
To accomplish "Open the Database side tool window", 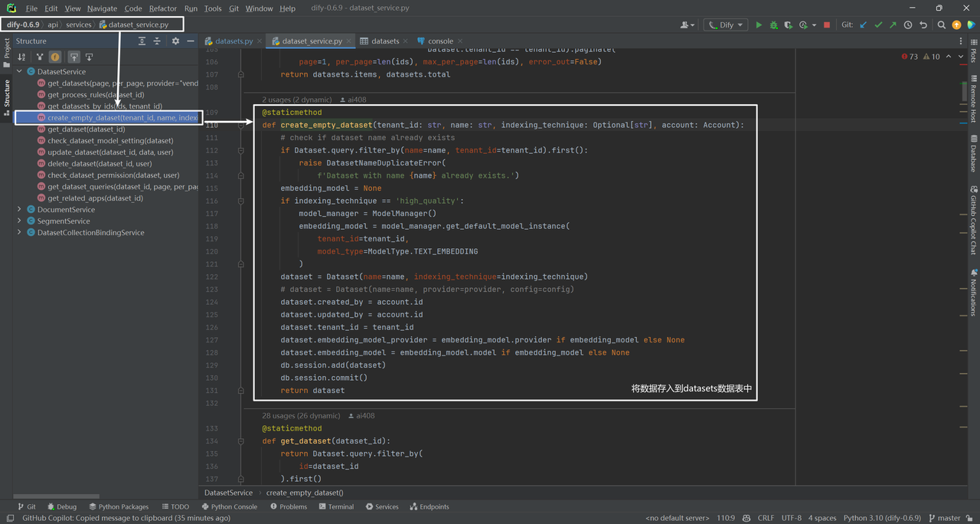I will tap(974, 152).
